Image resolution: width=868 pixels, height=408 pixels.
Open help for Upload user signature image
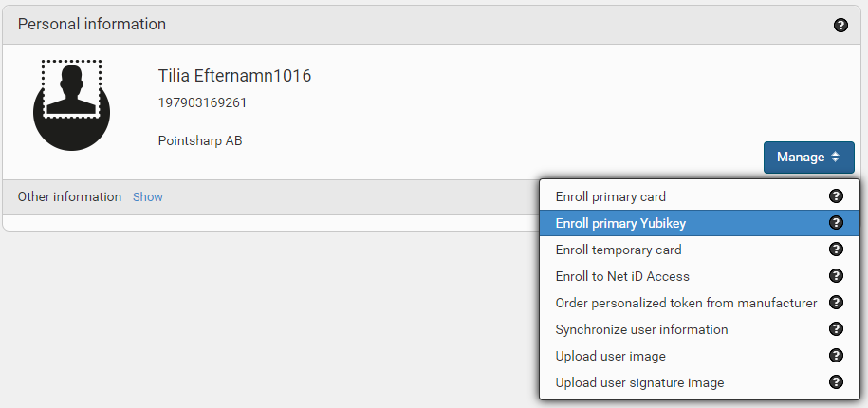click(836, 382)
